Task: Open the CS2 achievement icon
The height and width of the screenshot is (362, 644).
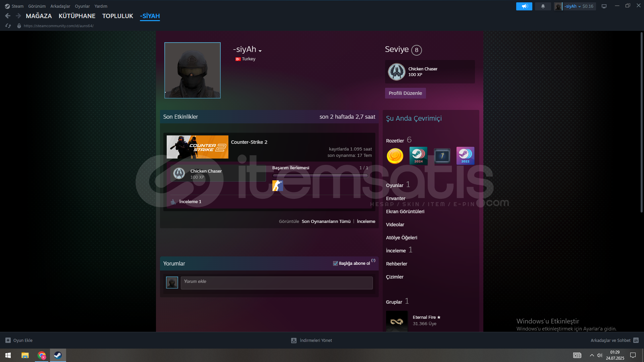Action: click(x=277, y=186)
